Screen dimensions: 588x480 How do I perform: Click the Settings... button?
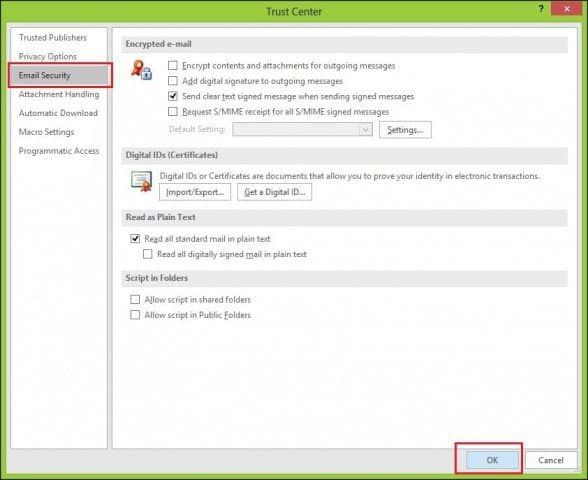[405, 130]
